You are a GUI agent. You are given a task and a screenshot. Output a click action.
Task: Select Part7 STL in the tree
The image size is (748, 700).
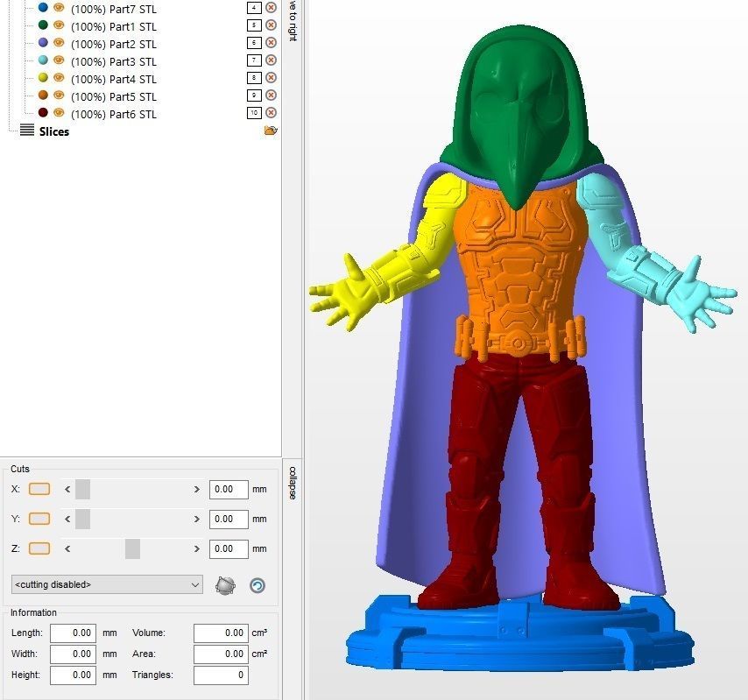pos(114,9)
